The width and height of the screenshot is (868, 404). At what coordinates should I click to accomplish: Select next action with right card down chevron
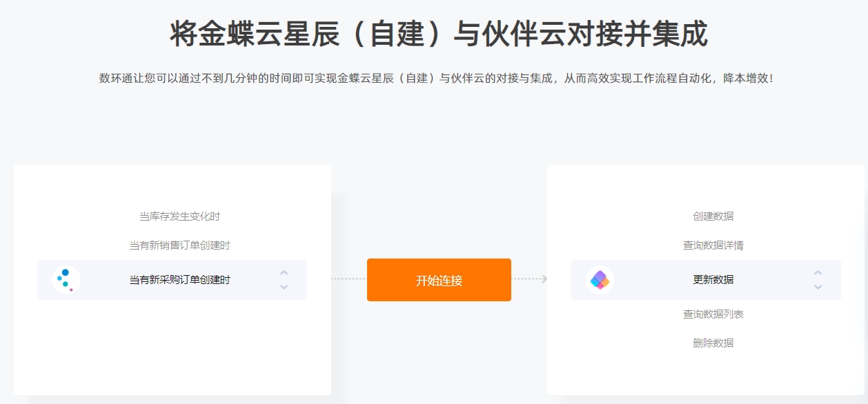click(818, 287)
